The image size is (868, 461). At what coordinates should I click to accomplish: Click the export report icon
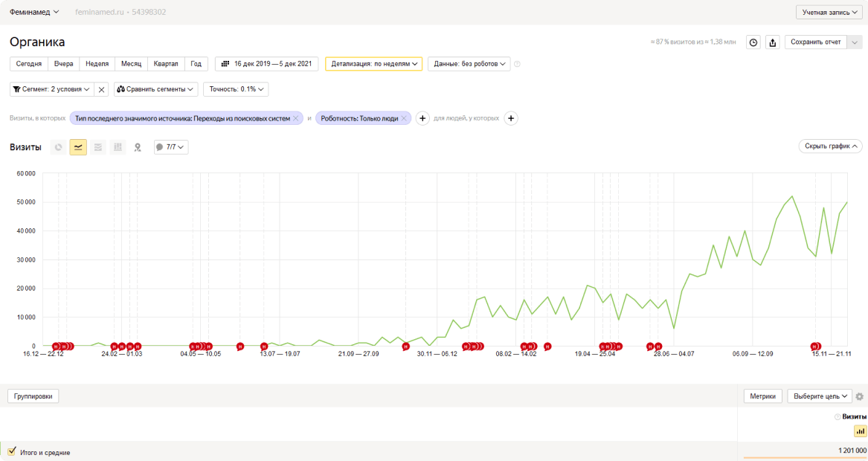pyautogui.click(x=773, y=42)
